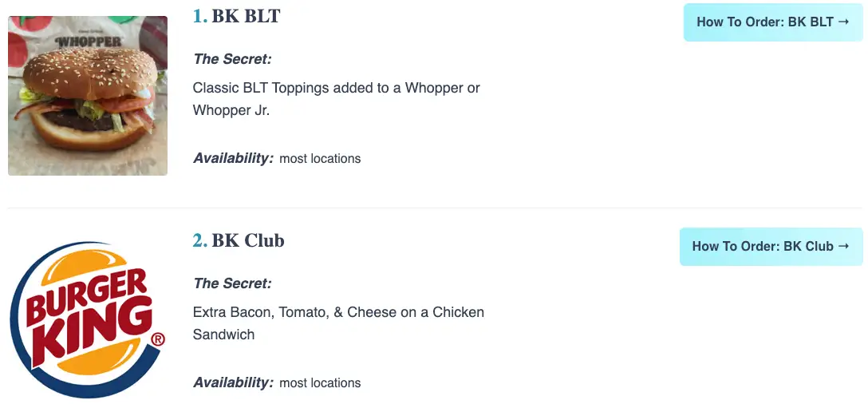Click the arrow icon in the BK Club button

[x=842, y=247]
